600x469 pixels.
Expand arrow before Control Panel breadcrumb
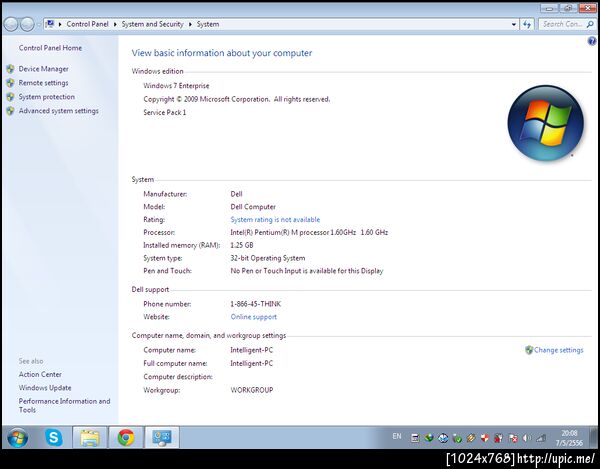point(60,24)
